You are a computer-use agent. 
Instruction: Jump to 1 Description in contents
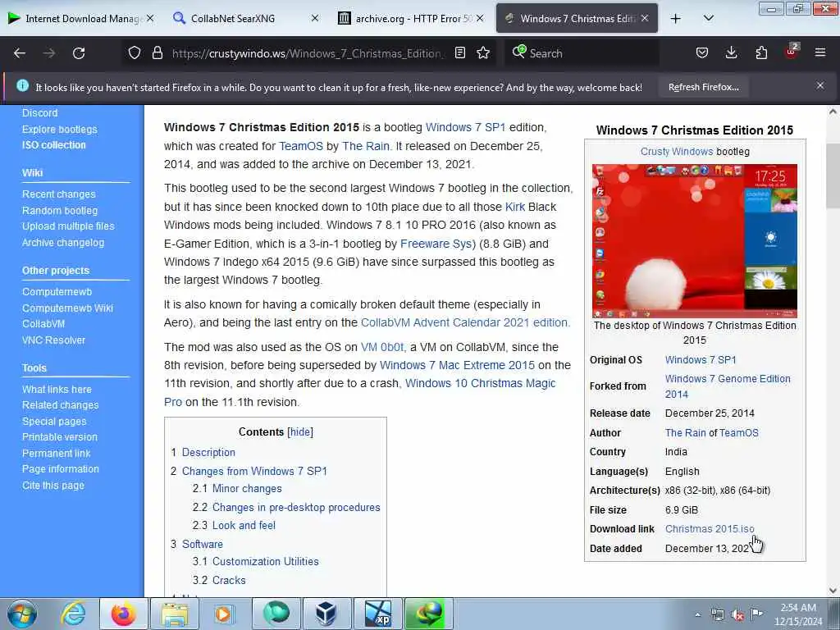208,452
